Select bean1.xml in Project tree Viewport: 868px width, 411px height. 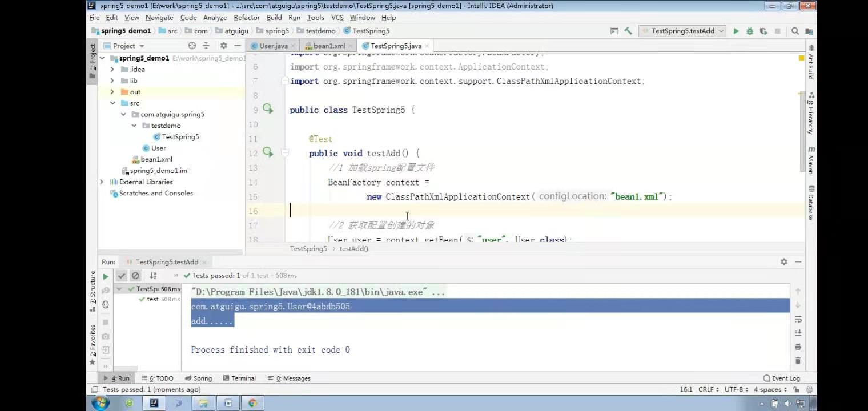click(x=152, y=159)
